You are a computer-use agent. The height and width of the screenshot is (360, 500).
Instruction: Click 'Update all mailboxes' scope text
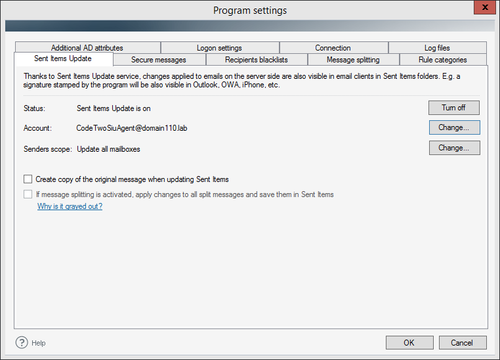(x=108, y=149)
